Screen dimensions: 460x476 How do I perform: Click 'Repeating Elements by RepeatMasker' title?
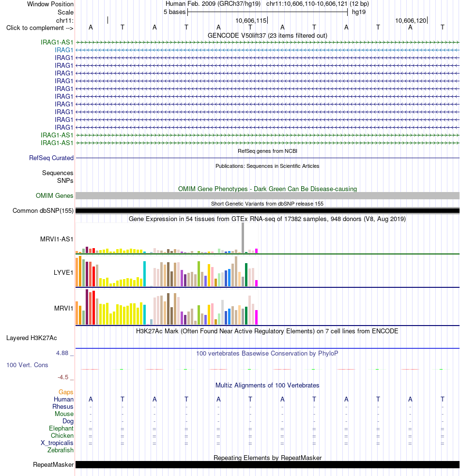tap(267, 458)
